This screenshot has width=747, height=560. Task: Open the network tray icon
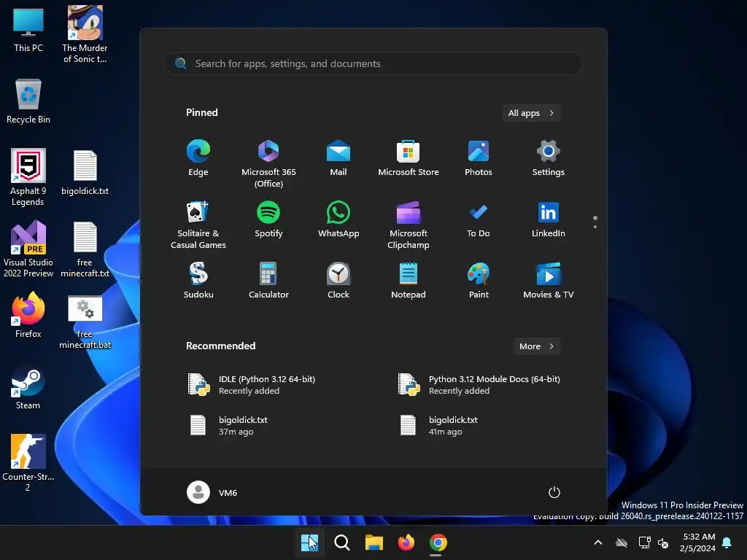(645, 542)
